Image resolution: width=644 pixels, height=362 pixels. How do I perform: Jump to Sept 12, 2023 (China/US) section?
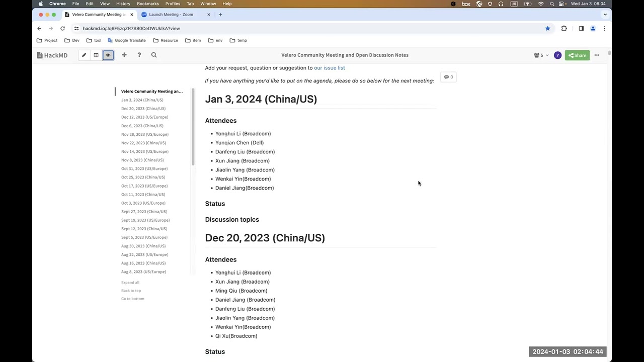pyautogui.click(x=144, y=229)
